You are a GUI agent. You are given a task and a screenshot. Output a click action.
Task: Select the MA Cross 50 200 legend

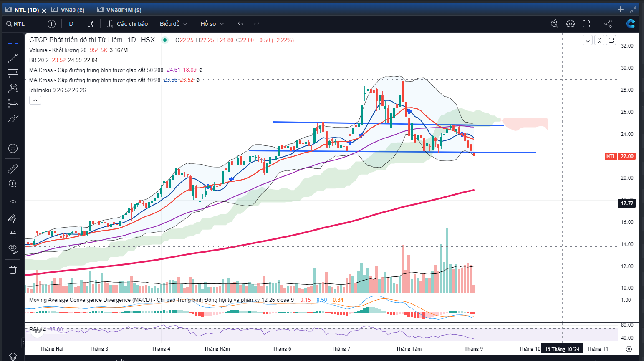tap(96, 70)
